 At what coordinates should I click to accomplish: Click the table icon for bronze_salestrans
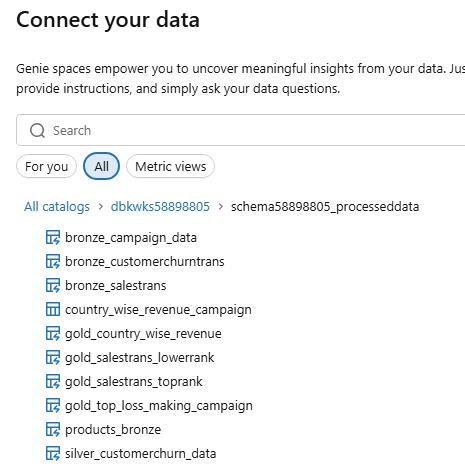tap(53, 285)
